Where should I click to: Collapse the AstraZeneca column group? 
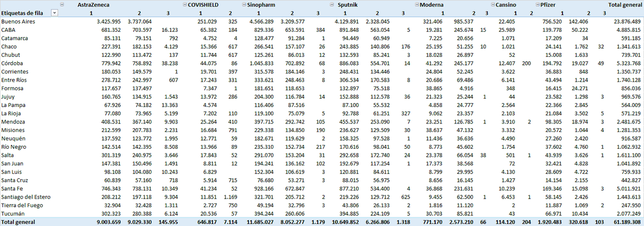coord(63,4)
